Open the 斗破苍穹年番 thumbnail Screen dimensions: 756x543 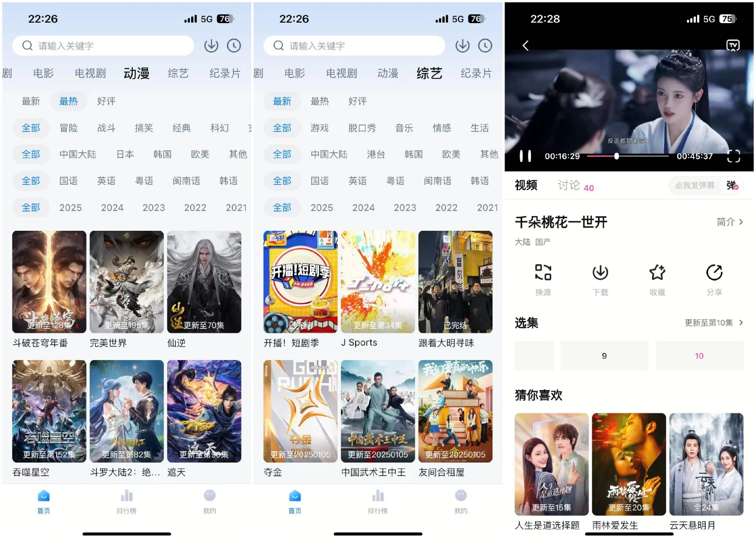(x=49, y=282)
